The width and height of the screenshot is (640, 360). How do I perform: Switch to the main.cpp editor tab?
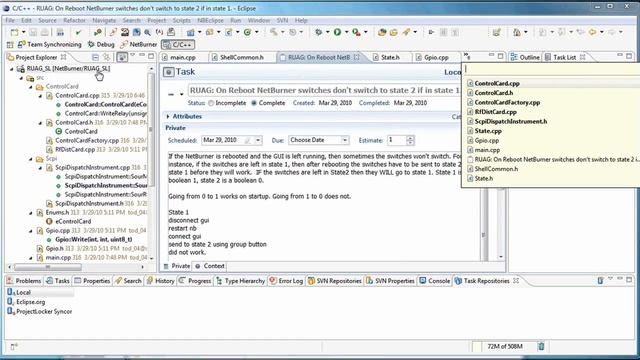178,58
